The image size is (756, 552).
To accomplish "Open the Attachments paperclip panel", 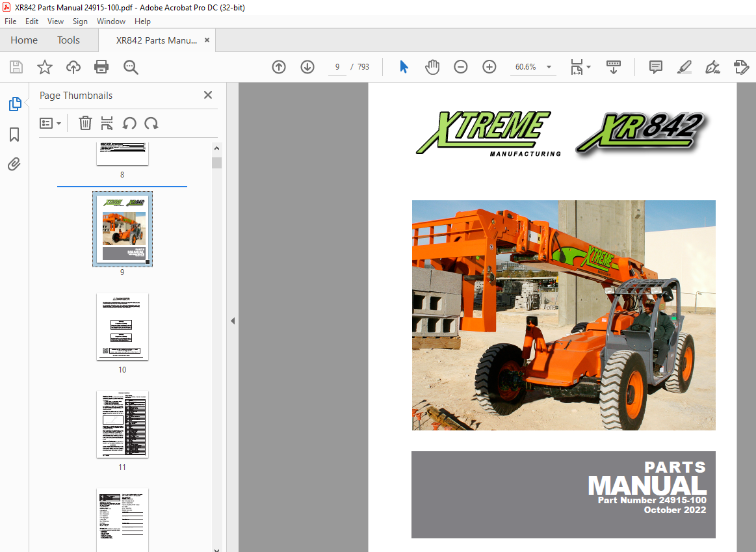I will click(14, 164).
